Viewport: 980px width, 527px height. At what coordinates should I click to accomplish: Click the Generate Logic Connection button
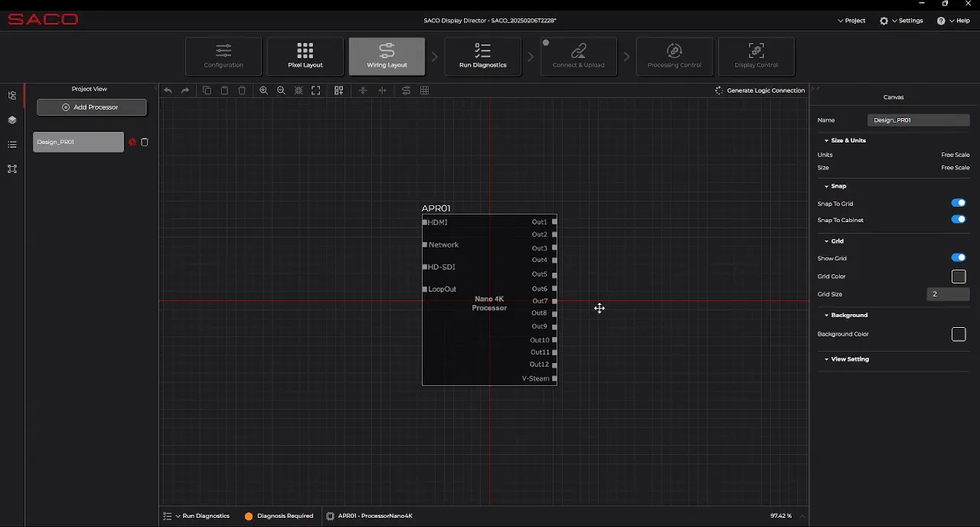pos(760,90)
